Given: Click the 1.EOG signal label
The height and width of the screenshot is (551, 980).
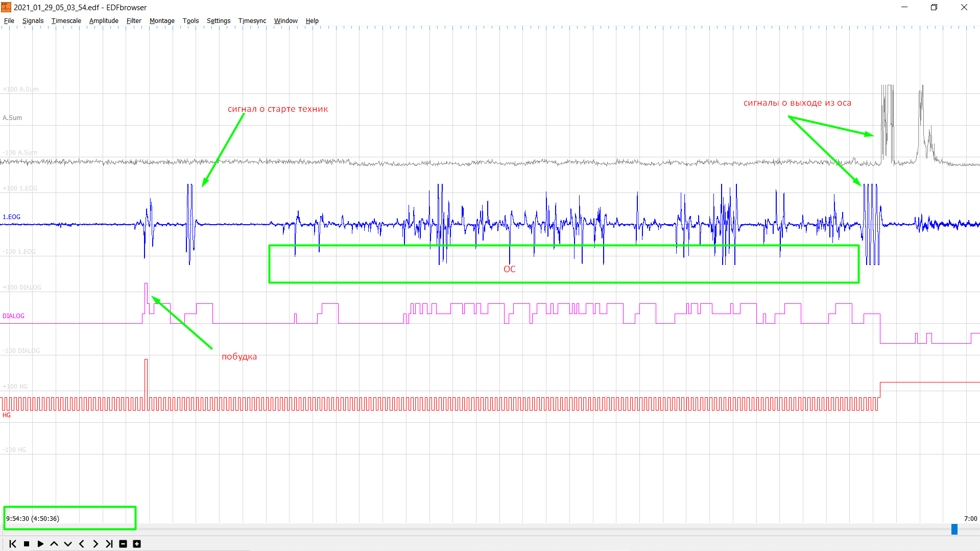Looking at the screenshot, I should tap(11, 217).
